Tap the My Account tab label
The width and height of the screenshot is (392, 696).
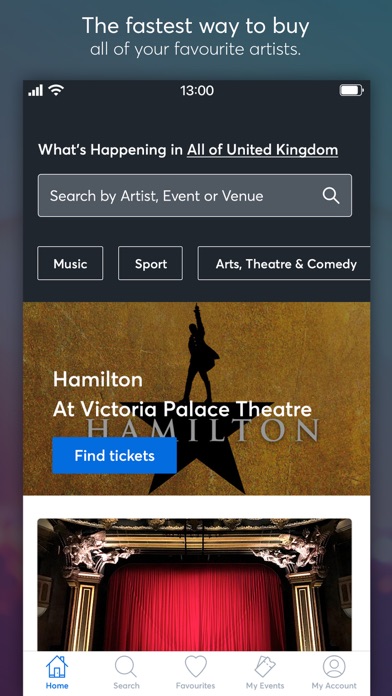pos(334,686)
